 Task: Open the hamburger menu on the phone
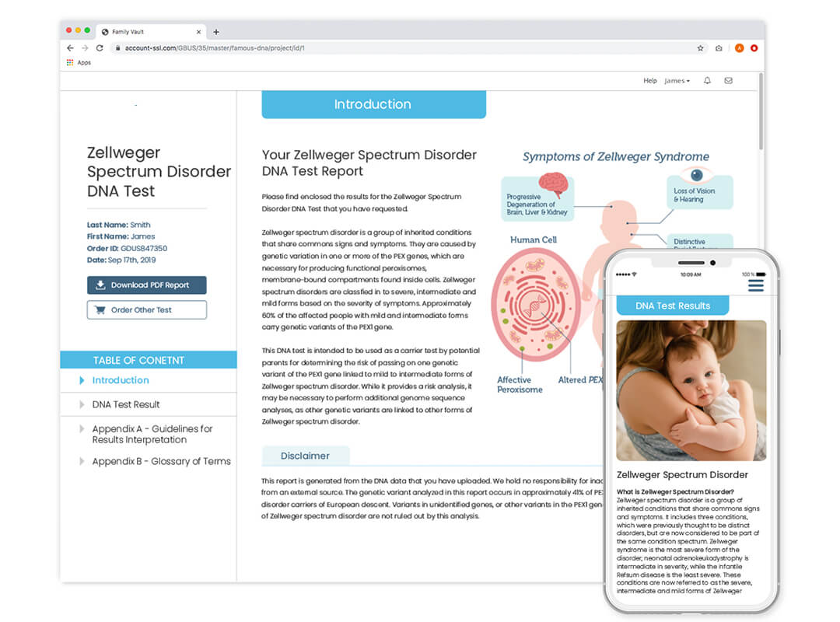click(756, 285)
